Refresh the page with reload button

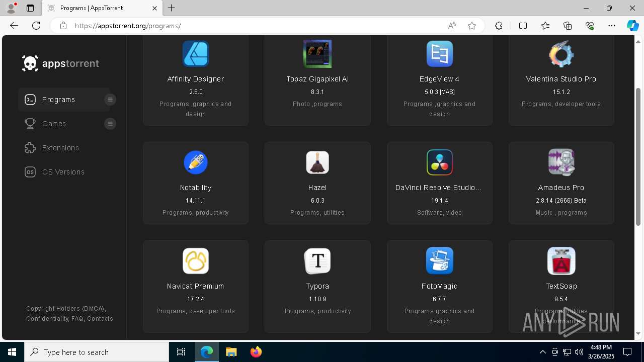click(x=36, y=26)
